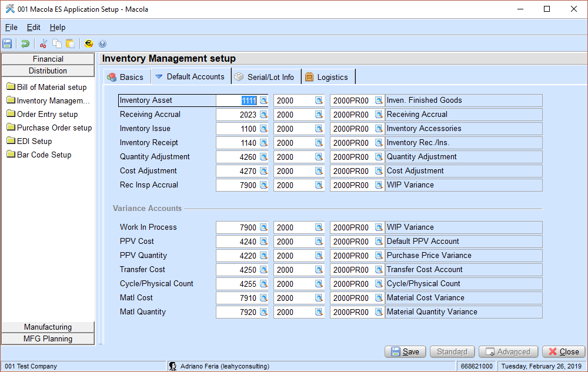Open the lookup for the Inventory Receipt account 1140
This screenshot has width=588, height=372.
click(263, 143)
